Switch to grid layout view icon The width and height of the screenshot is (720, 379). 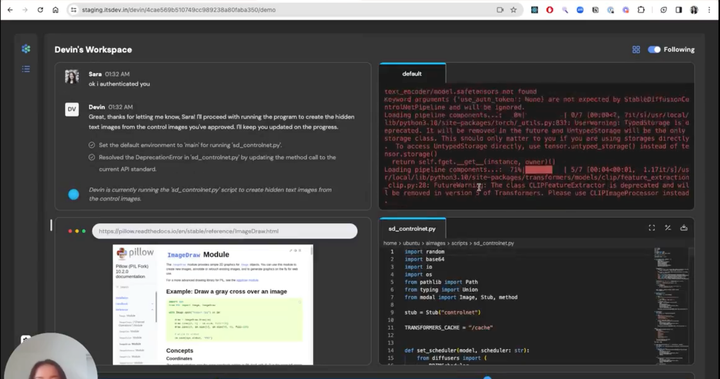(x=636, y=50)
